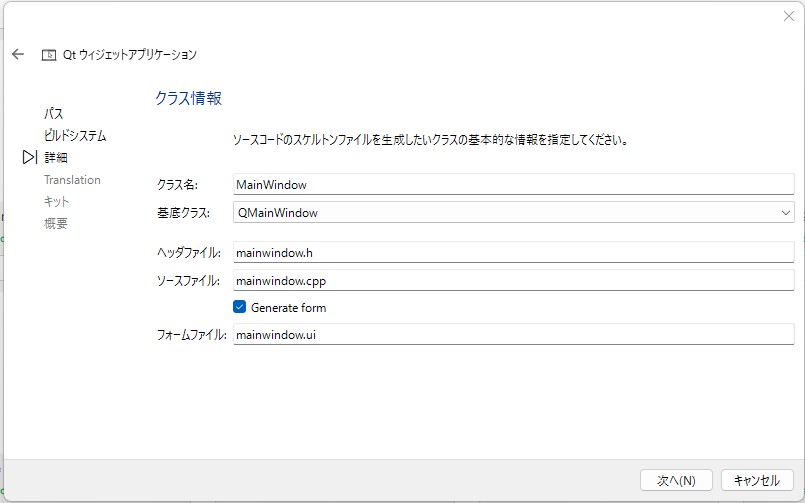The width and height of the screenshot is (805, 503).
Task: Go back using the left arrow icon
Action: (x=18, y=54)
